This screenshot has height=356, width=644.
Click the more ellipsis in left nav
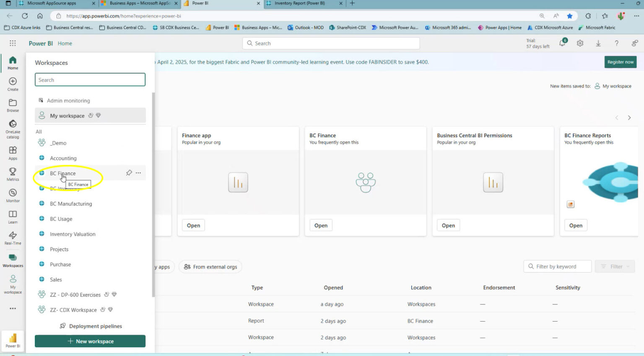pos(13,308)
